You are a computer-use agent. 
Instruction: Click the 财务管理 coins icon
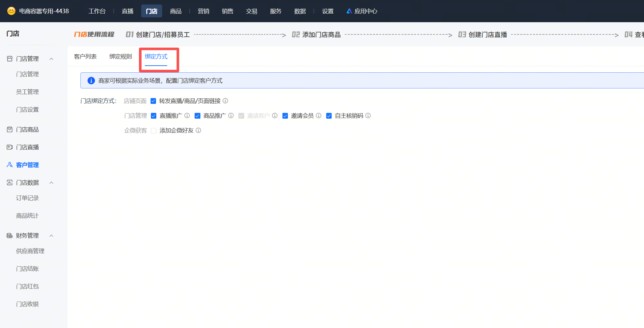(10, 236)
